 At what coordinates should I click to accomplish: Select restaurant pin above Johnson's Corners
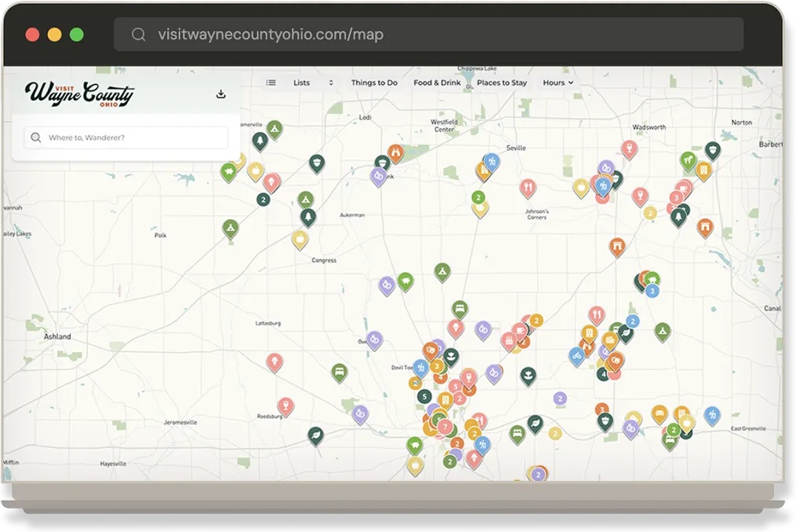point(528,188)
